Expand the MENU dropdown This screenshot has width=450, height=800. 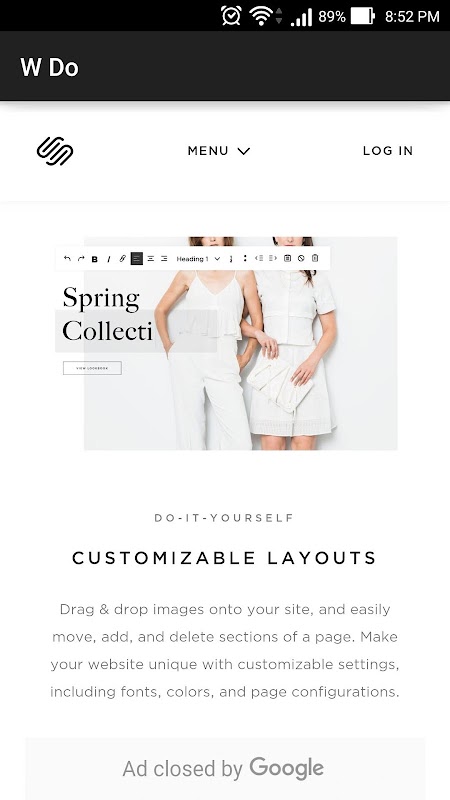pyautogui.click(x=219, y=151)
